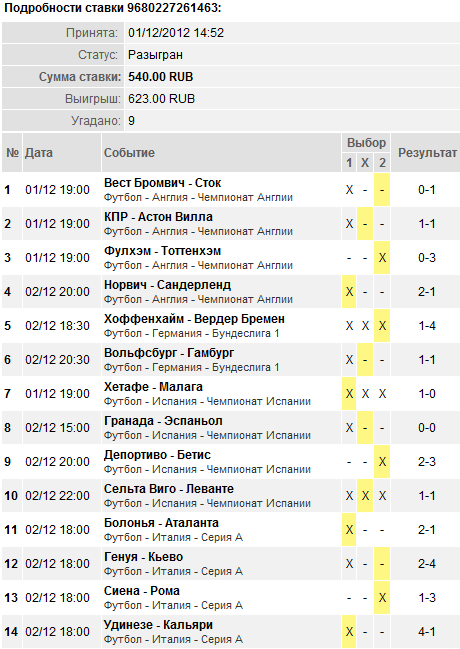Image resolution: width=460 pixels, height=649 pixels.
Task: Click the result 2-1 for Норвич - Сандерленд
Action: (x=426, y=292)
